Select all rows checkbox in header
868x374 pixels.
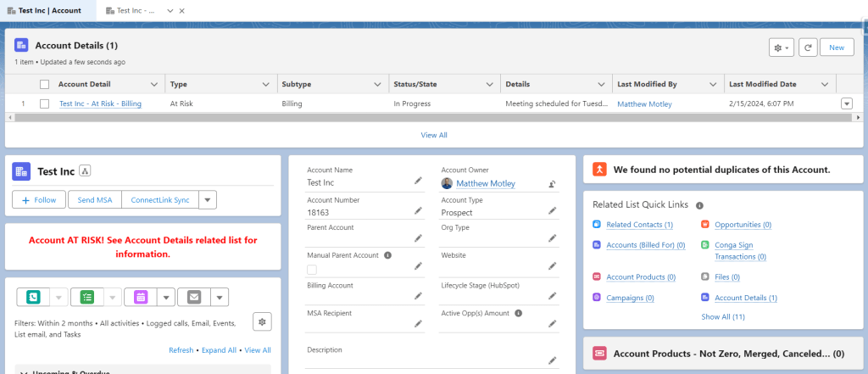[44, 84]
